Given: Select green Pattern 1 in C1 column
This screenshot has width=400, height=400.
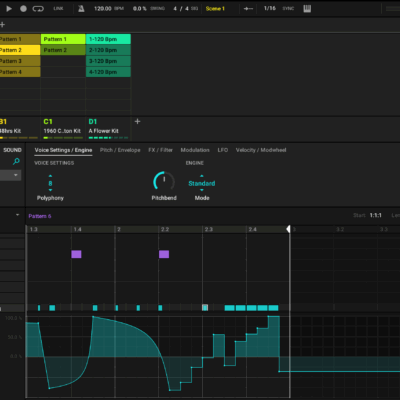Looking at the screenshot, I should click(x=63, y=39).
